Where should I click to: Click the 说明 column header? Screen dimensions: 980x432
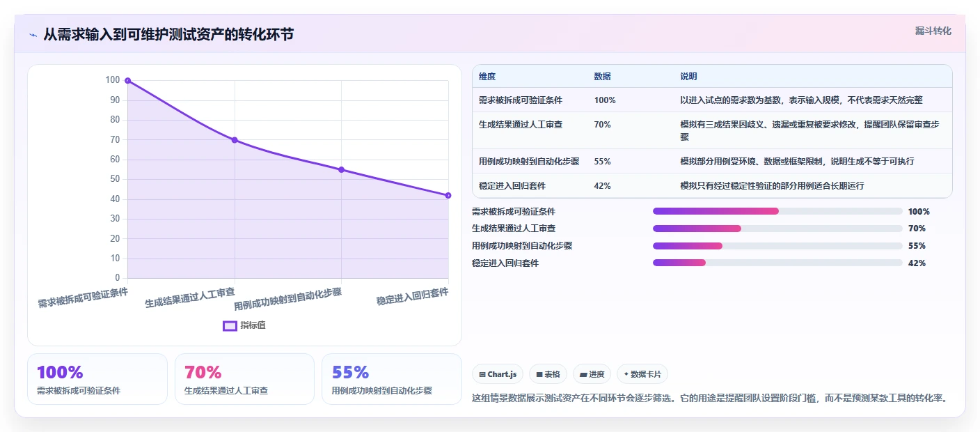tap(688, 77)
